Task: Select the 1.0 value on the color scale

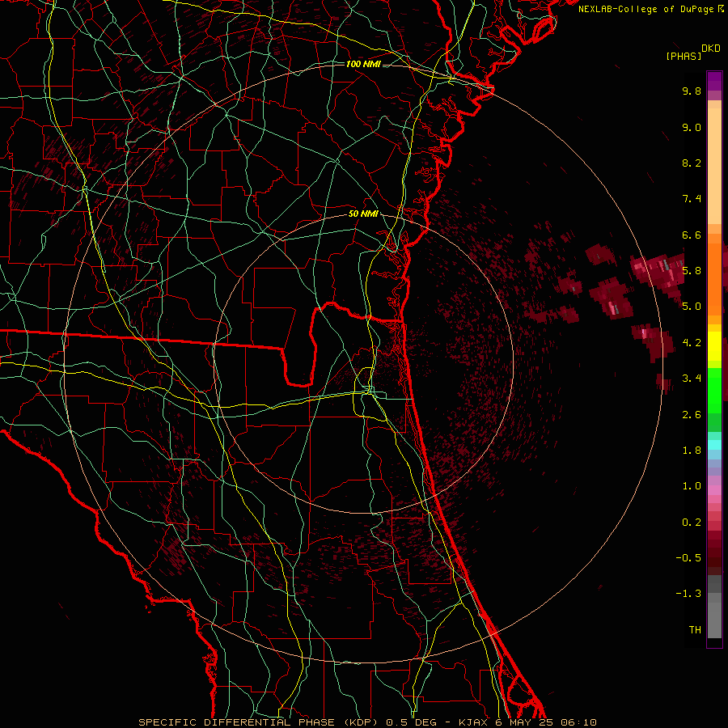Action: [x=692, y=486]
